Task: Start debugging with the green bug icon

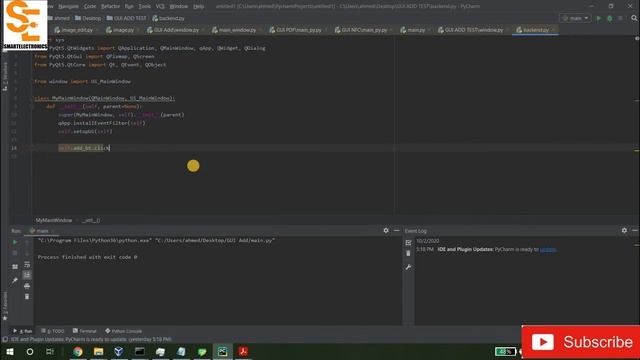Action: [610, 18]
